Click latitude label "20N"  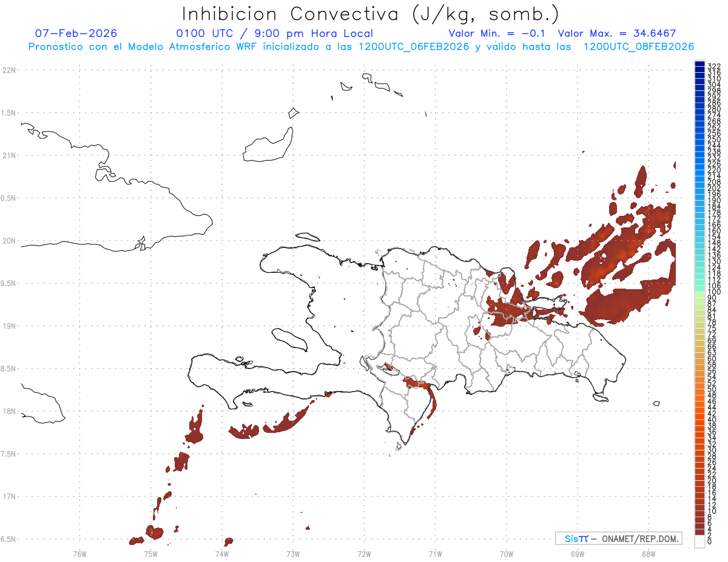pyautogui.click(x=9, y=241)
